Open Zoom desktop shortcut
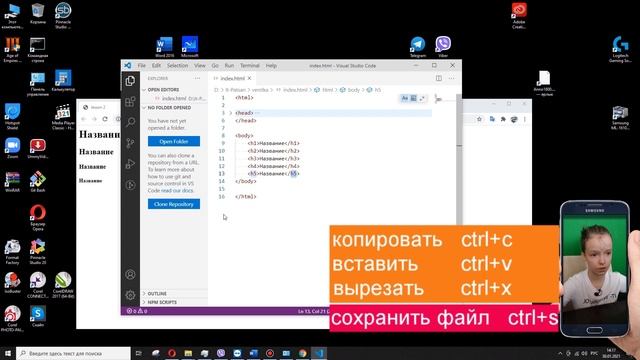The width and height of the screenshot is (640, 360). (12, 148)
